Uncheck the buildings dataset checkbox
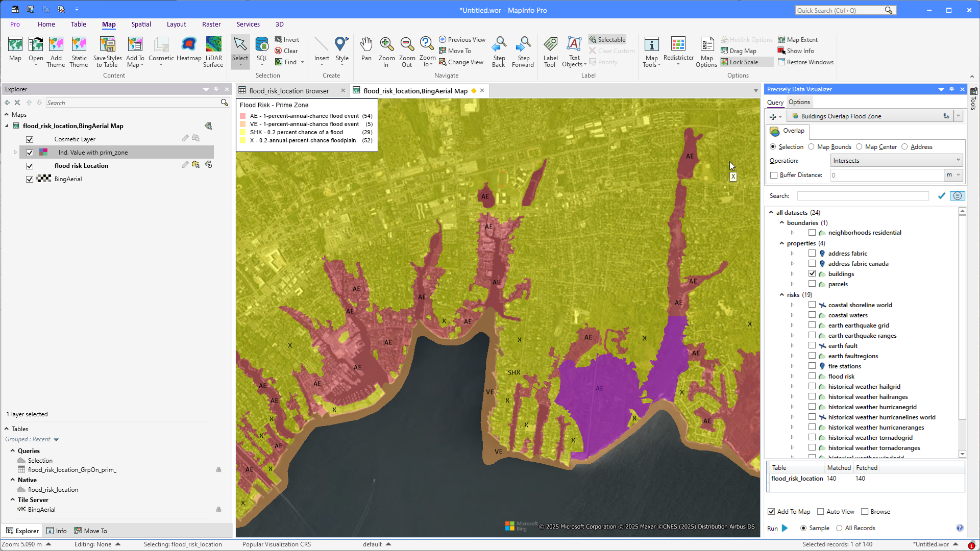The image size is (980, 551). click(812, 273)
